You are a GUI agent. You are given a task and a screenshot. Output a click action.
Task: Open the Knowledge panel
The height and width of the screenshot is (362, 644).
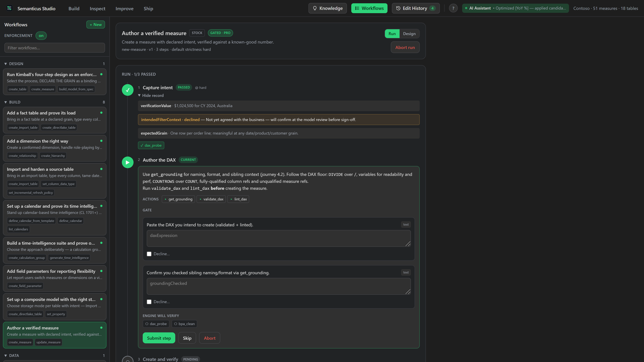tap(327, 8)
